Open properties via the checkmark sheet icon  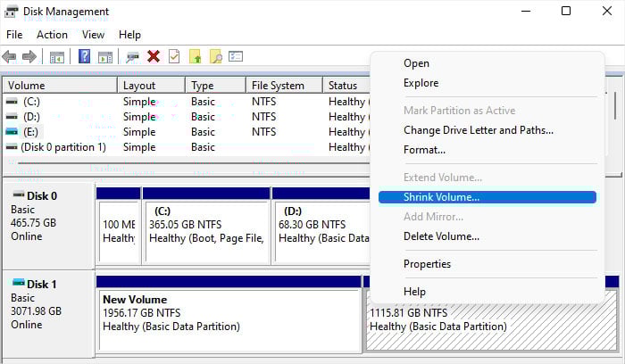174,56
